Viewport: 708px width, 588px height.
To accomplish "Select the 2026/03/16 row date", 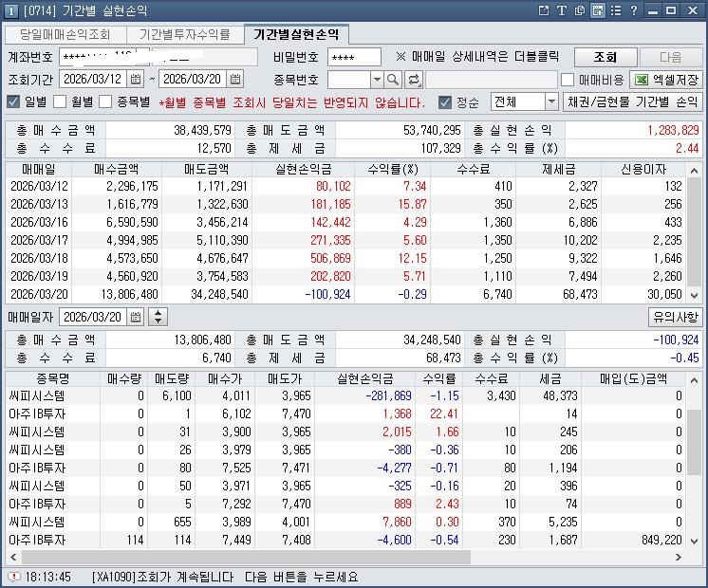I will 39,222.
